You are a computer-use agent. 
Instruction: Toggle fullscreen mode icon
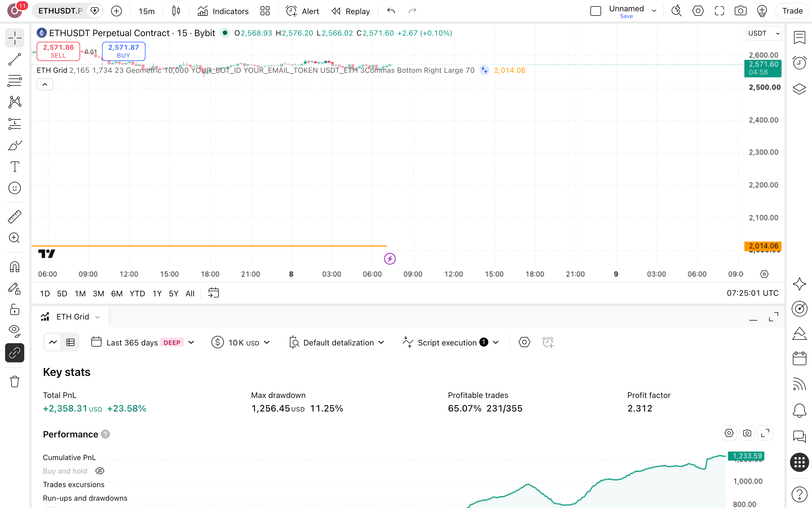coord(719,11)
